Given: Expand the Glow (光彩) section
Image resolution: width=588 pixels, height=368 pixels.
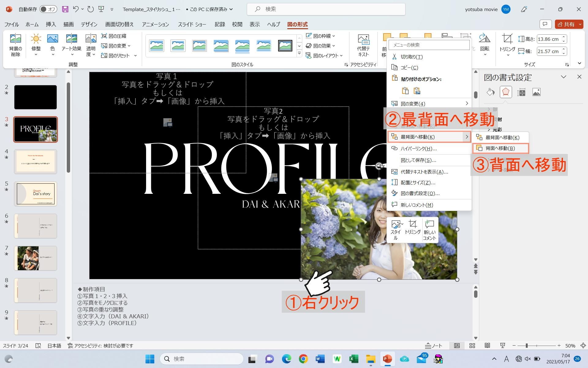Looking at the screenshot, I should coord(495,129).
